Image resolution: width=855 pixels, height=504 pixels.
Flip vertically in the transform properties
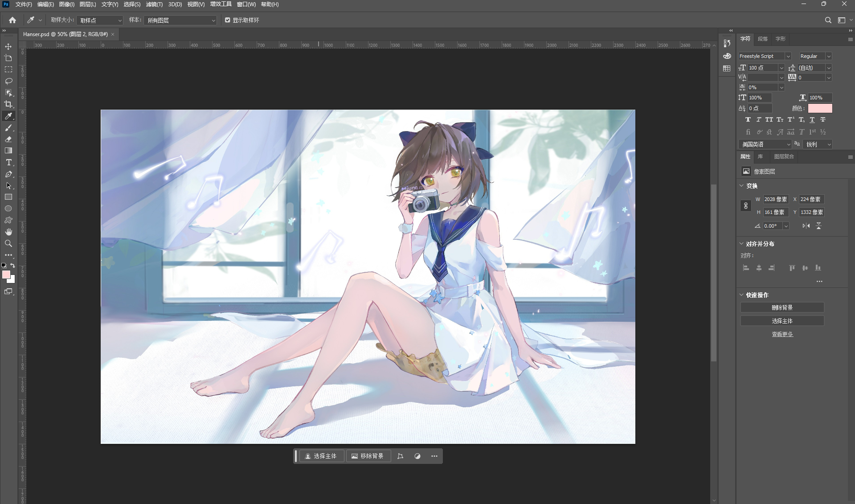[818, 226]
